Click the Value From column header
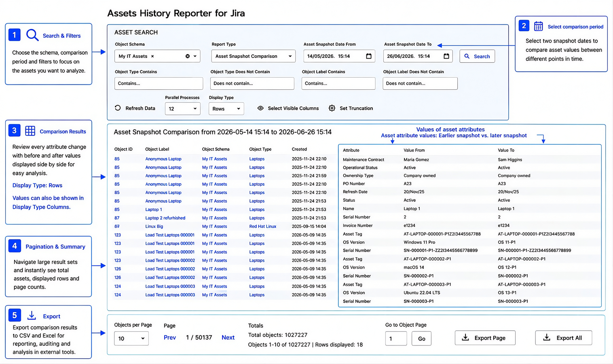The image size is (613, 364). pyautogui.click(x=414, y=150)
